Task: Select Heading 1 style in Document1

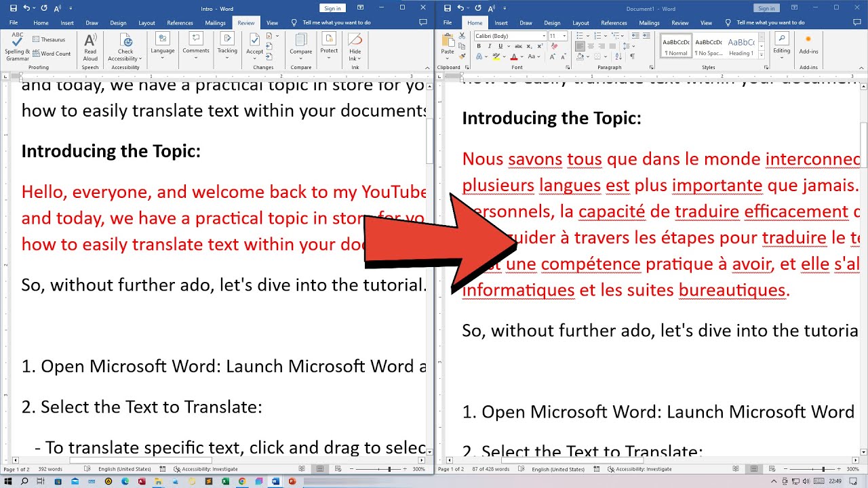Action: coord(741,45)
